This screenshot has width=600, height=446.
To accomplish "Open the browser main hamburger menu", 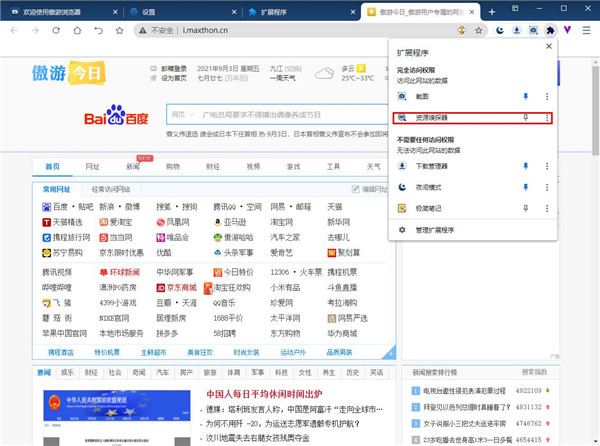I will point(587,31).
